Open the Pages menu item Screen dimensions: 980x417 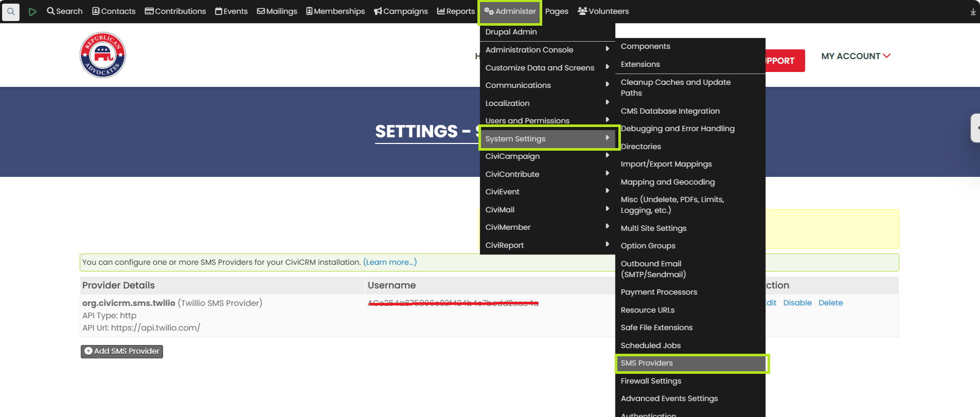click(557, 11)
